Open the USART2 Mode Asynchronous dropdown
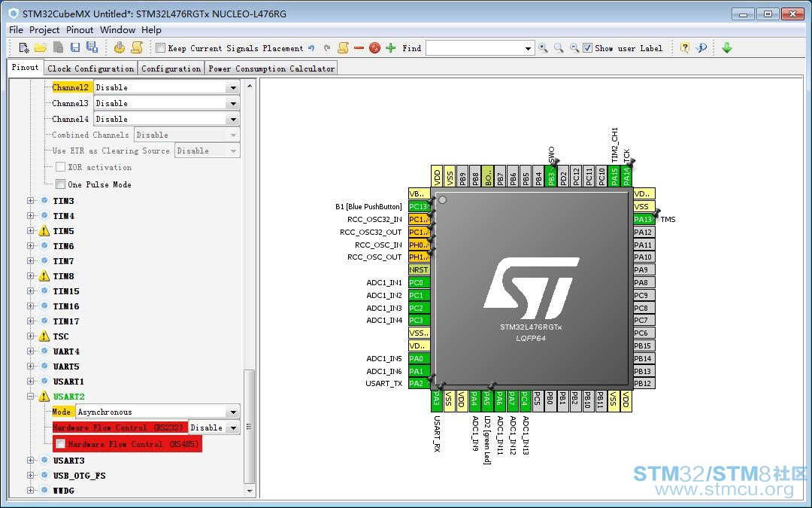This screenshot has width=812, height=508. tap(233, 412)
